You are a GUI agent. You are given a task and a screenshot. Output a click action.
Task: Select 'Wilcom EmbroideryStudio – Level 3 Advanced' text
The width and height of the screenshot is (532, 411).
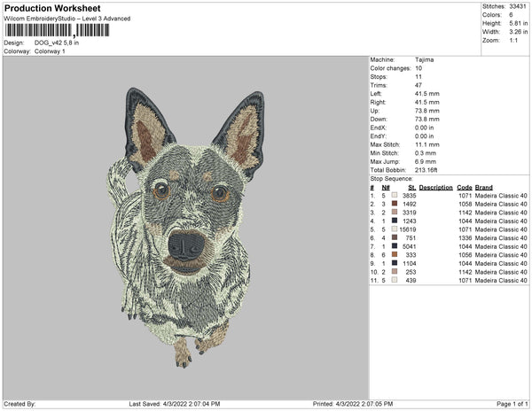(x=67, y=19)
